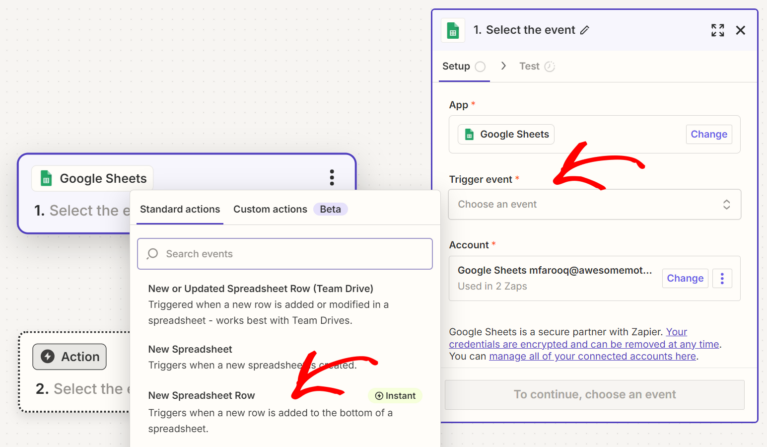
Task: Close the Select the event panel
Action: tap(741, 30)
